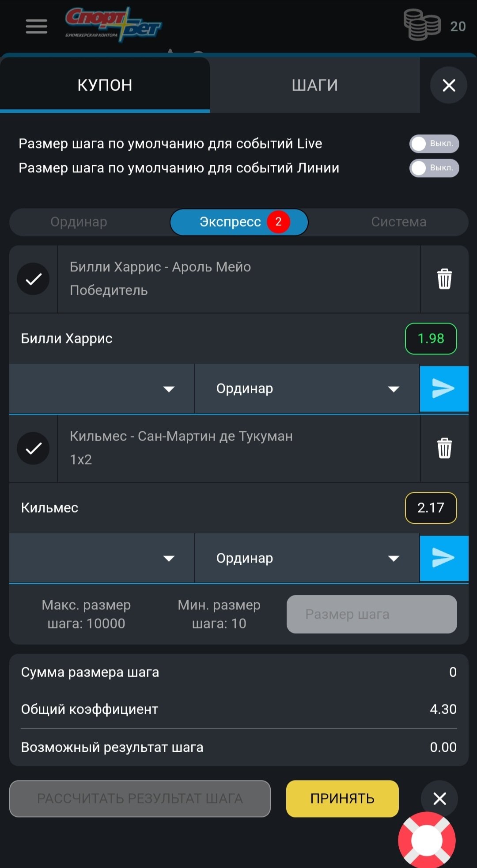Tap the coins balance icon
This screenshot has width=477, height=868.
422,26
